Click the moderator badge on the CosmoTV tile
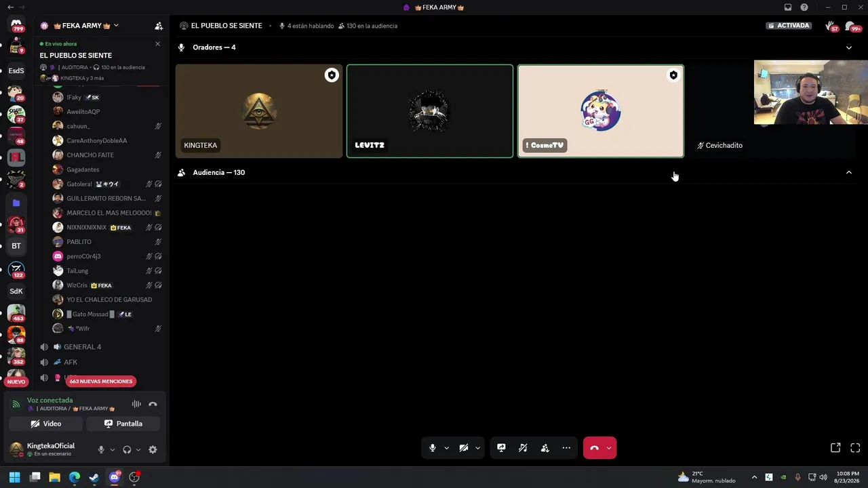The image size is (868, 488). click(x=673, y=75)
